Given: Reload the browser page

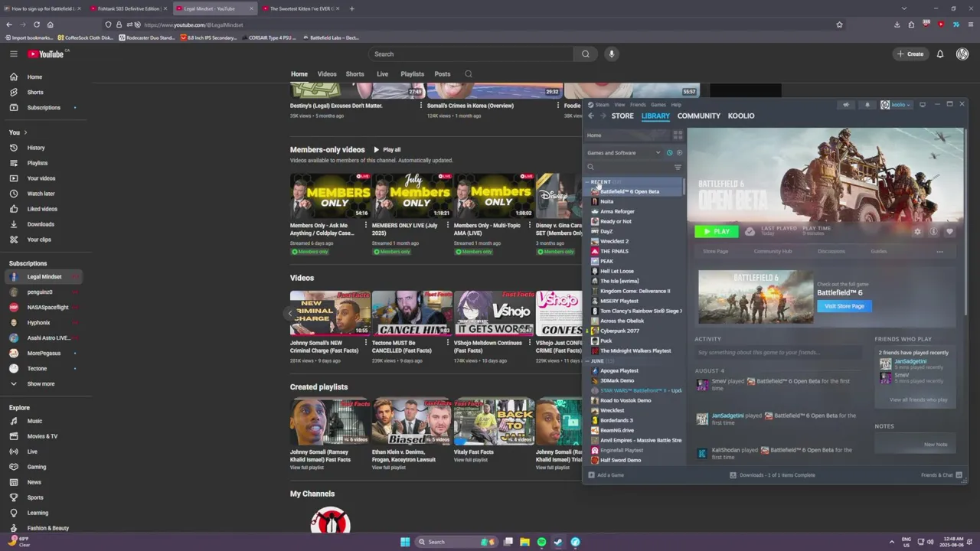Looking at the screenshot, I should pyautogui.click(x=36, y=24).
